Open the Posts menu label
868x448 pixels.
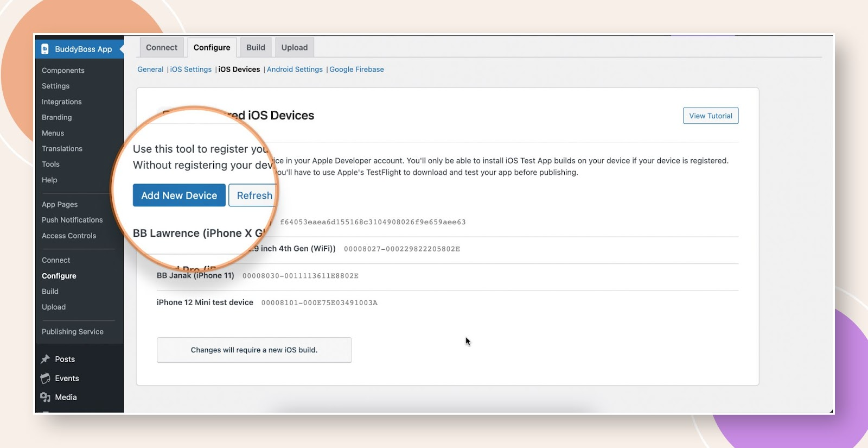point(65,359)
